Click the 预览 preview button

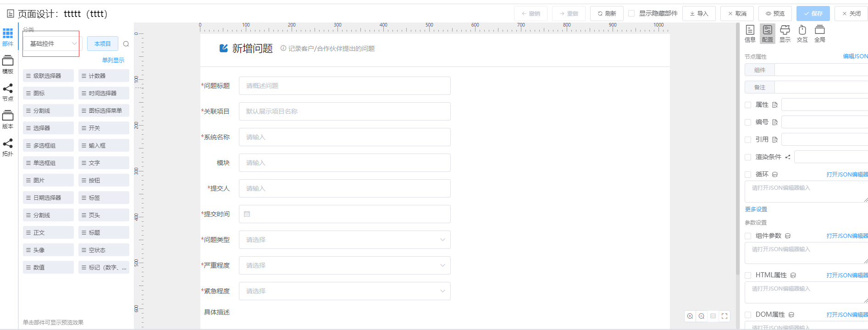click(x=775, y=14)
